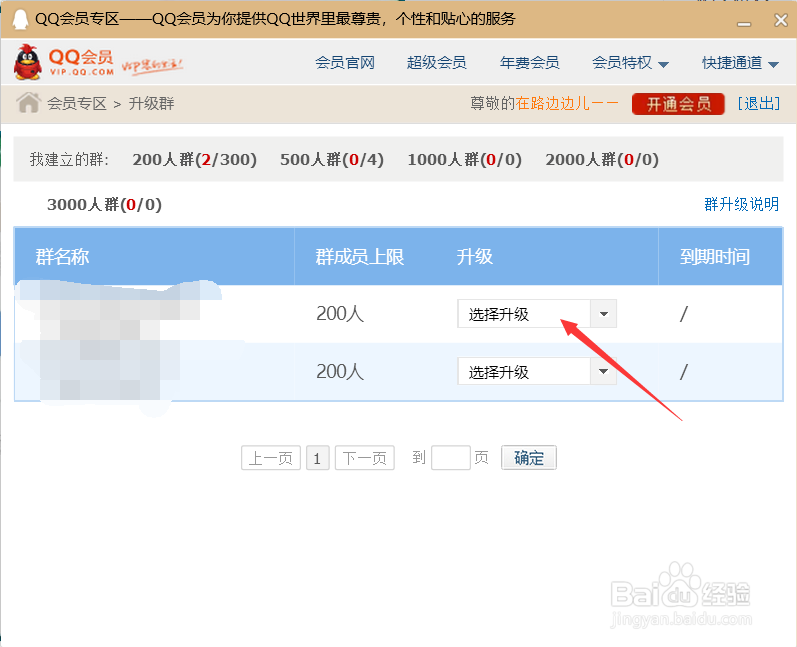Open 会员官网 menu item
This screenshot has height=647, width=797.
[x=345, y=63]
